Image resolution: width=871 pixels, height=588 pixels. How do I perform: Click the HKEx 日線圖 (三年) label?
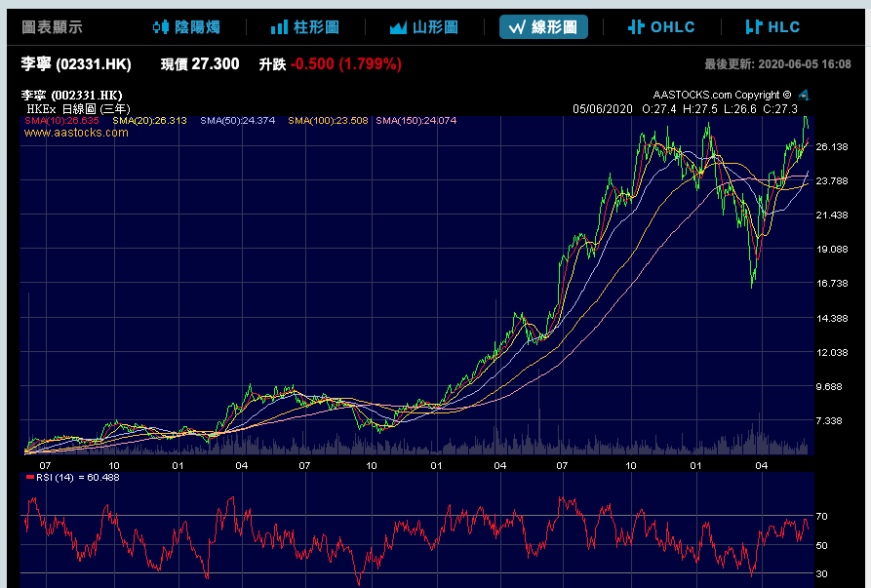tap(78, 109)
